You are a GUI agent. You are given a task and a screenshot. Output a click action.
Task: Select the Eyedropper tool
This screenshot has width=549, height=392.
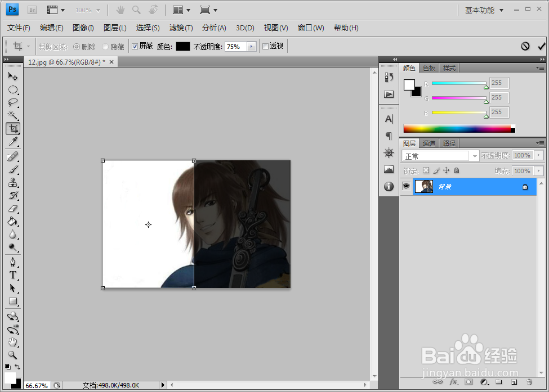click(x=13, y=142)
